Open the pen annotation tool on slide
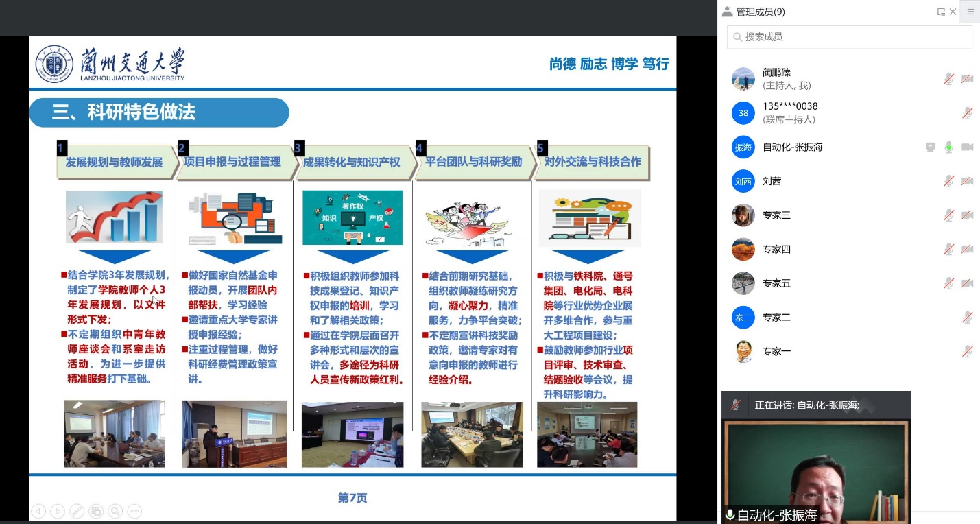 point(77,511)
